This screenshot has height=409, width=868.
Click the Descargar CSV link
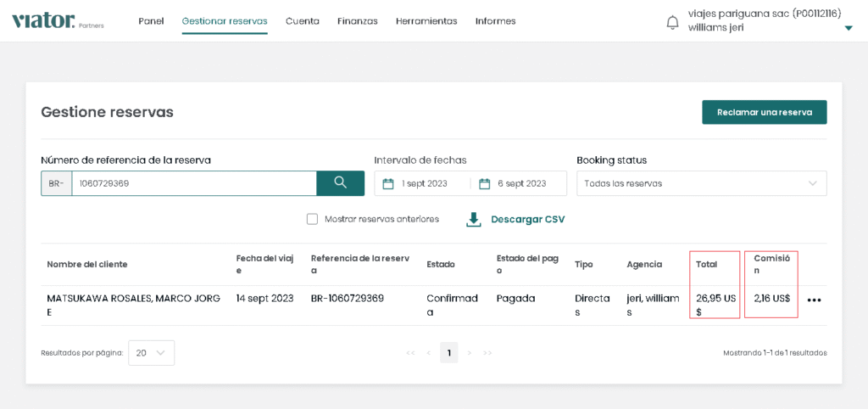pos(527,220)
